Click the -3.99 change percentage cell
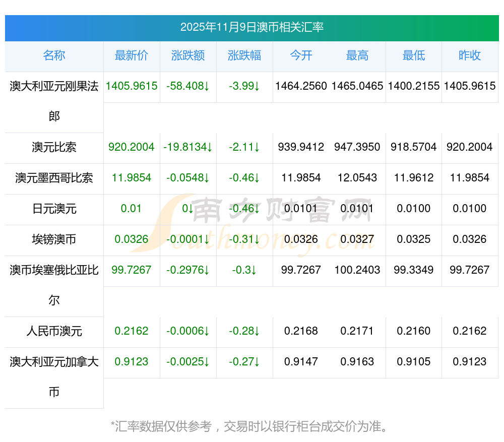This screenshot has width=504, height=442. coord(244,86)
